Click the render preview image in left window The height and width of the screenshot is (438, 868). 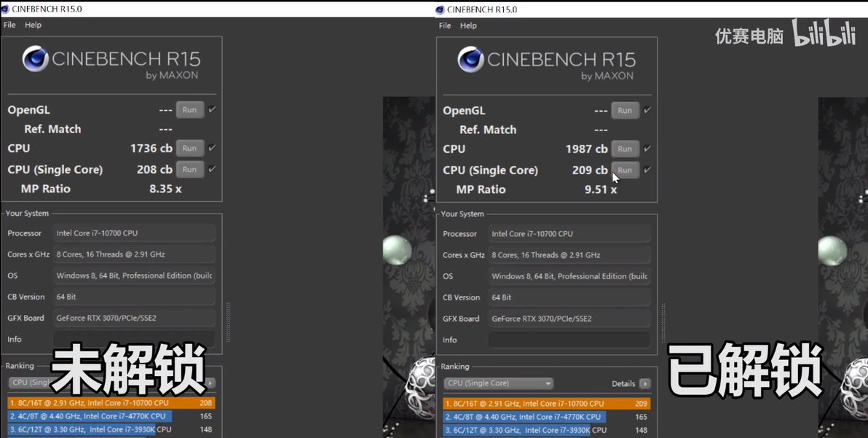click(409, 267)
